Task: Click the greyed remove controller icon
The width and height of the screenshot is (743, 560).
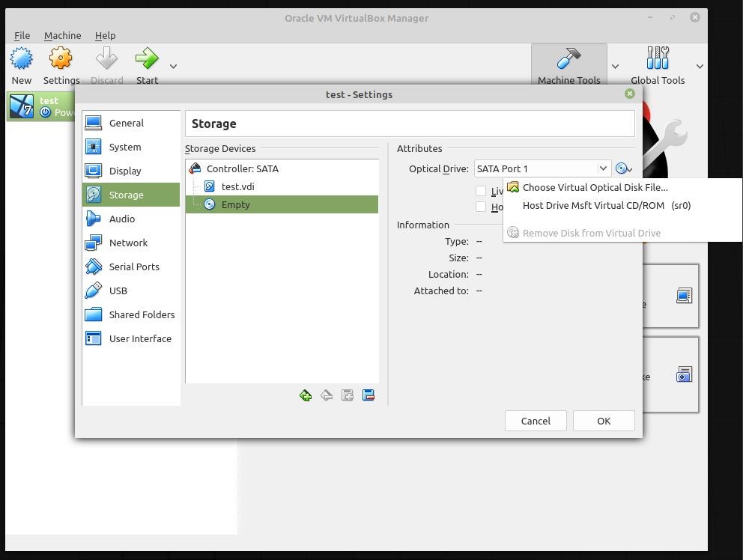Action: pyautogui.click(x=327, y=395)
